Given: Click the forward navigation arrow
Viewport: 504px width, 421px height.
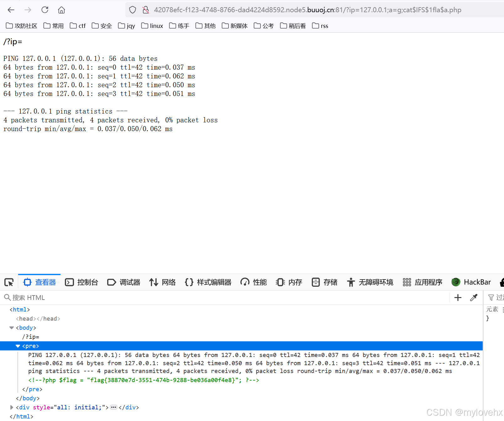Looking at the screenshot, I should [28, 10].
